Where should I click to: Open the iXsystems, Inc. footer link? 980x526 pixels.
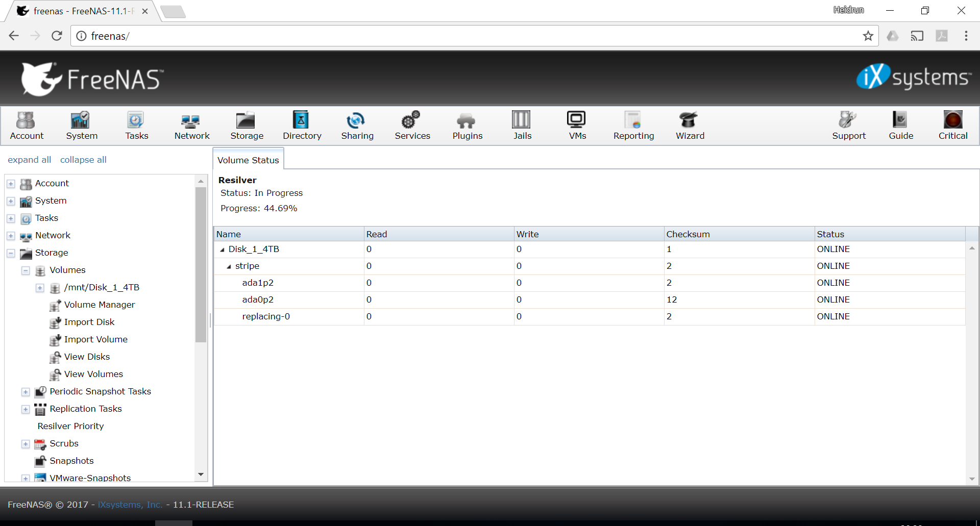click(130, 505)
